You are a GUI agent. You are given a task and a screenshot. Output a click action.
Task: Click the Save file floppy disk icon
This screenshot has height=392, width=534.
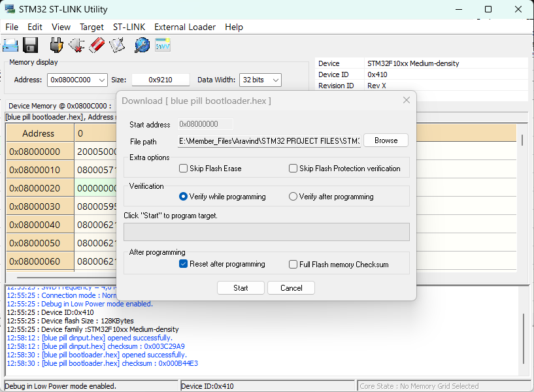coord(30,45)
